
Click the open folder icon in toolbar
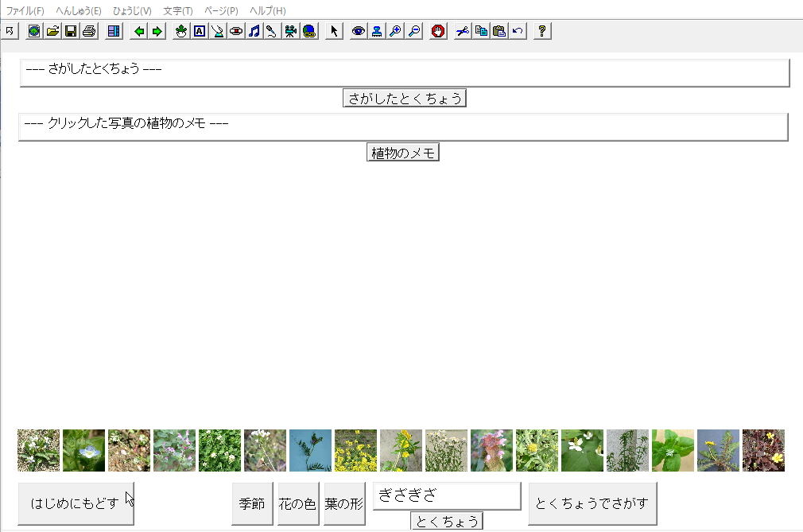52,31
